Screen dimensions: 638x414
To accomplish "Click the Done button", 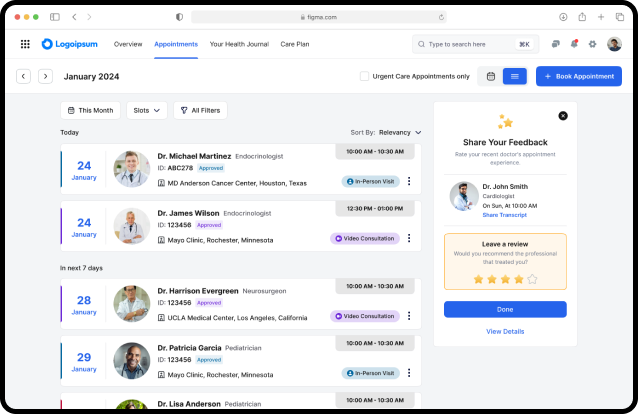I will [505, 309].
